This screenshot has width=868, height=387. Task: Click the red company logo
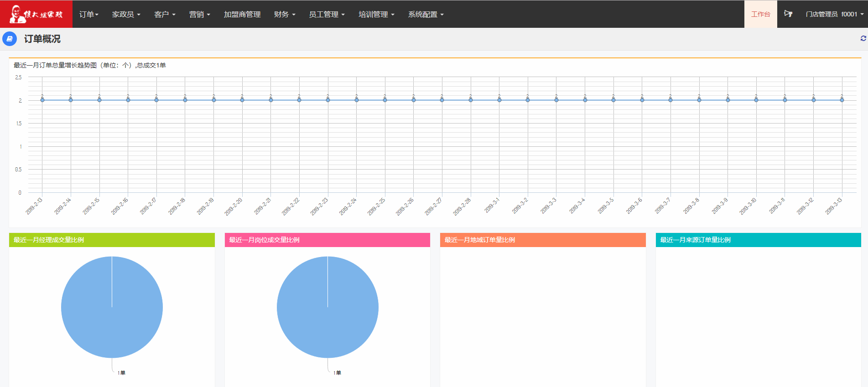pyautogui.click(x=36, y=14)
